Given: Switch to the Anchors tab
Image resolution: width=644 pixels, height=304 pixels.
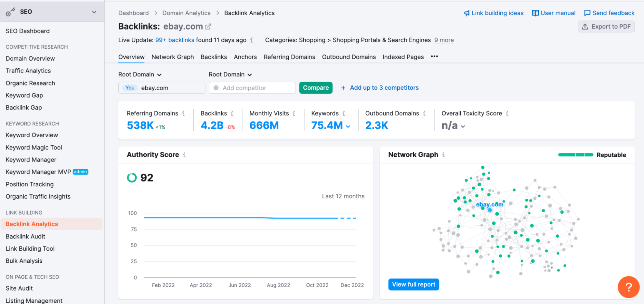Looking at the screenshot, I should (245, 57).
